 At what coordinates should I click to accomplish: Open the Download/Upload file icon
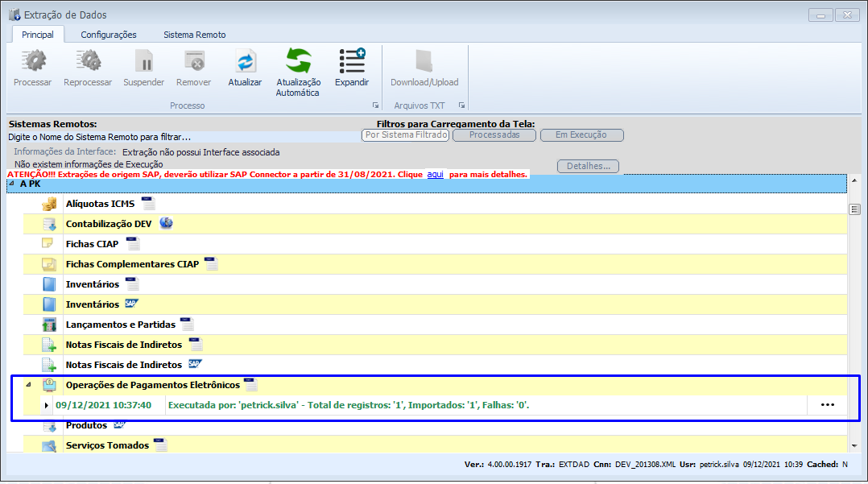point(424,62)
